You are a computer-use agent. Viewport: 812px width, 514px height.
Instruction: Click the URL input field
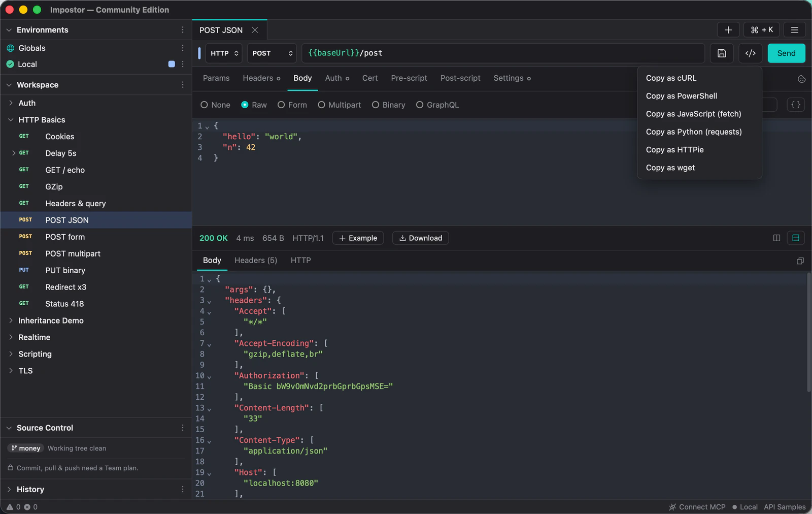point(503,53)
